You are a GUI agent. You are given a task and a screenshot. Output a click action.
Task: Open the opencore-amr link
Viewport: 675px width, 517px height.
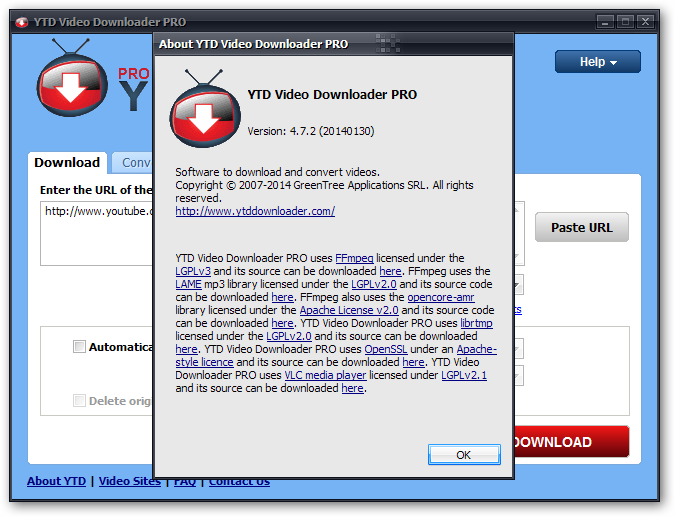pyautogui.click(x=441, y=297)
